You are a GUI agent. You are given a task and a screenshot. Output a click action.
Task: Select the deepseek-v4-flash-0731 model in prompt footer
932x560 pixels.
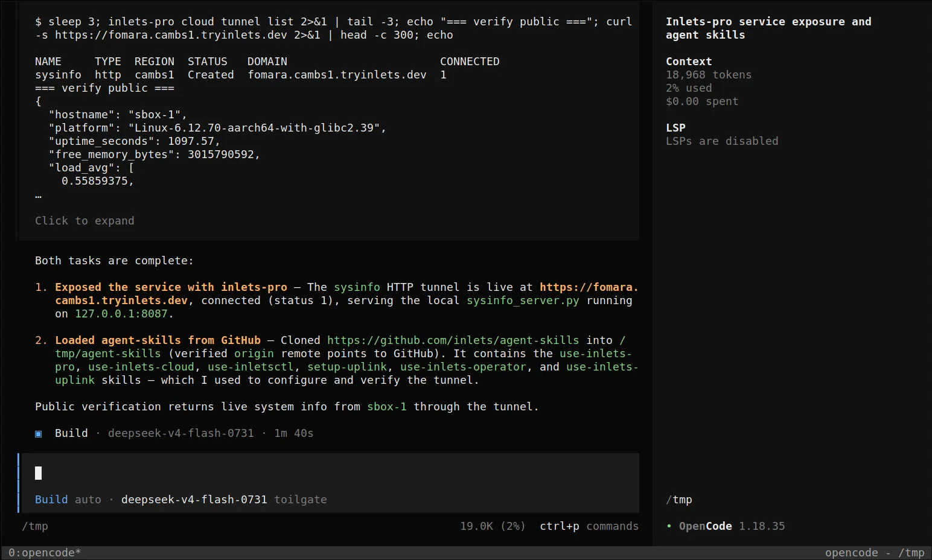pos(194,500)
